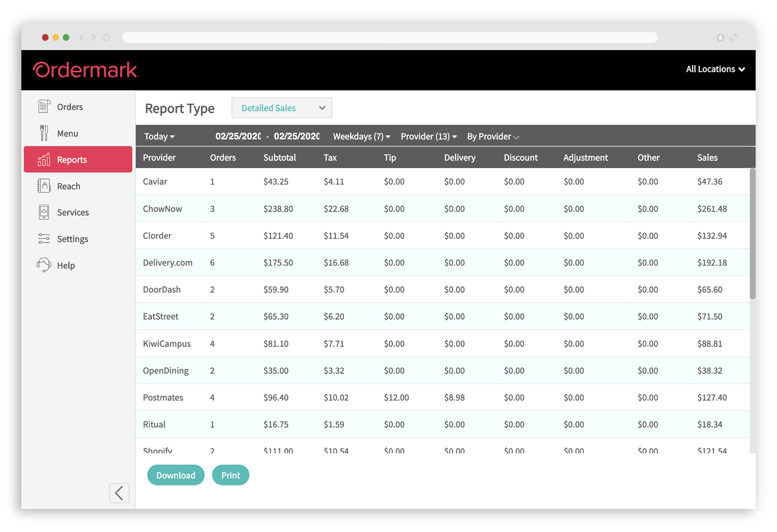This screenshot has height=532, width=777.
Task: Select the EatStreet provider row
Action: pyautogui.click(x=443, y=316)
